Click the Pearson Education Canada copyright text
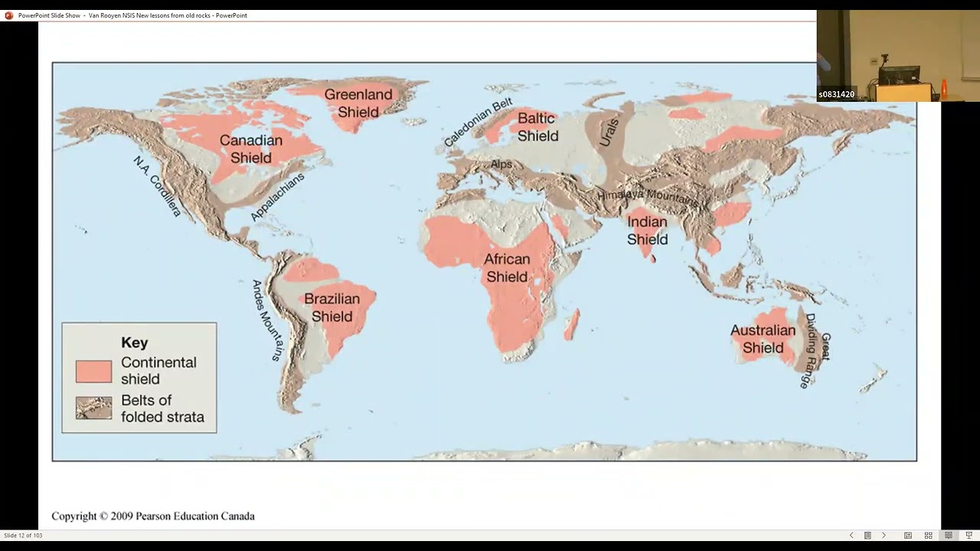Image resolution: width=980 pixels, height=551 pixels. point(153,517)
